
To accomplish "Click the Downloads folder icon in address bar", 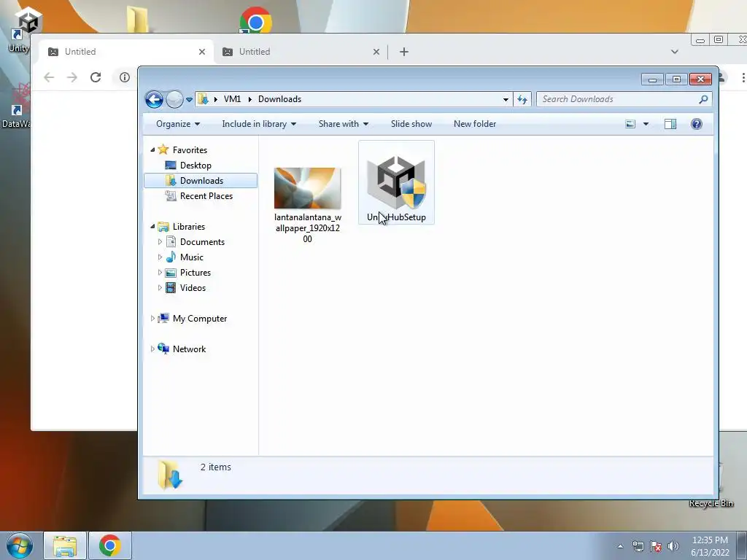I will (x=203, y=99).
